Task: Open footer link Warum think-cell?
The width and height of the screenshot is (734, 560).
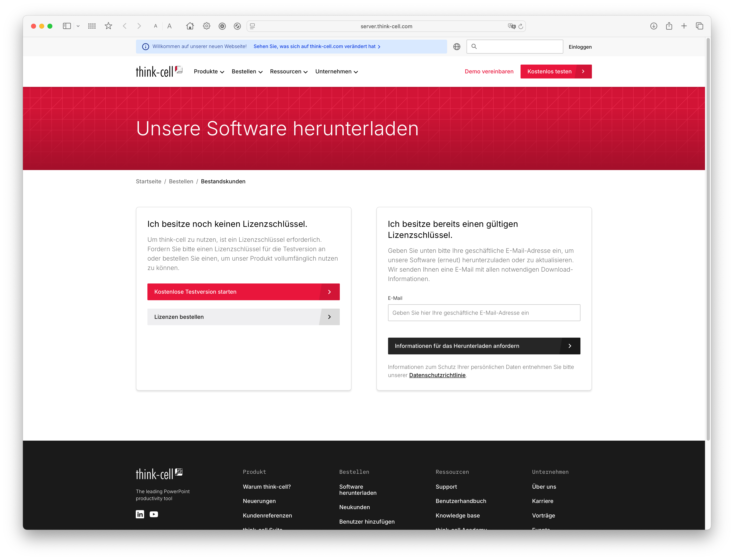Action: 267,487
